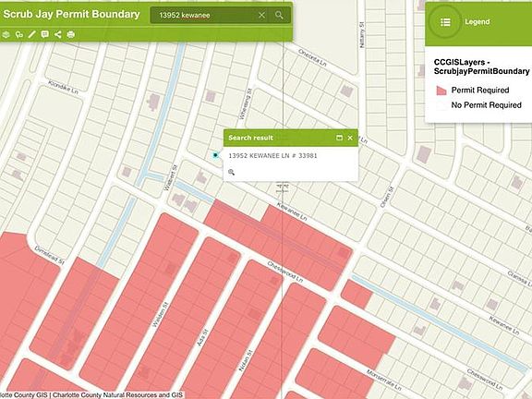This screenshot has height=399, width=532.
Task: Click the Montserrate Ln street label
Action: [x=384, y=380]
